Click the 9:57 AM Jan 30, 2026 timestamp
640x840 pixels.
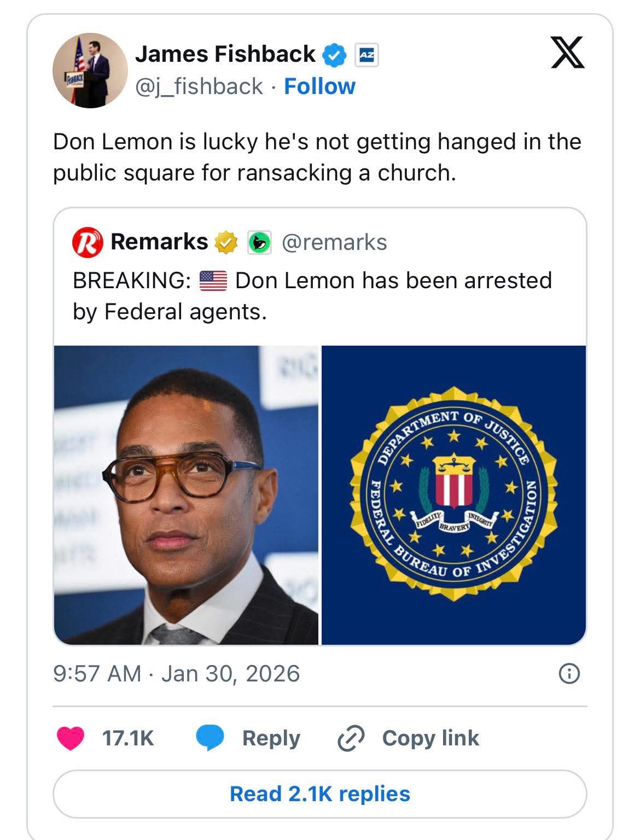pyautogui.click(x=176, y=673)
